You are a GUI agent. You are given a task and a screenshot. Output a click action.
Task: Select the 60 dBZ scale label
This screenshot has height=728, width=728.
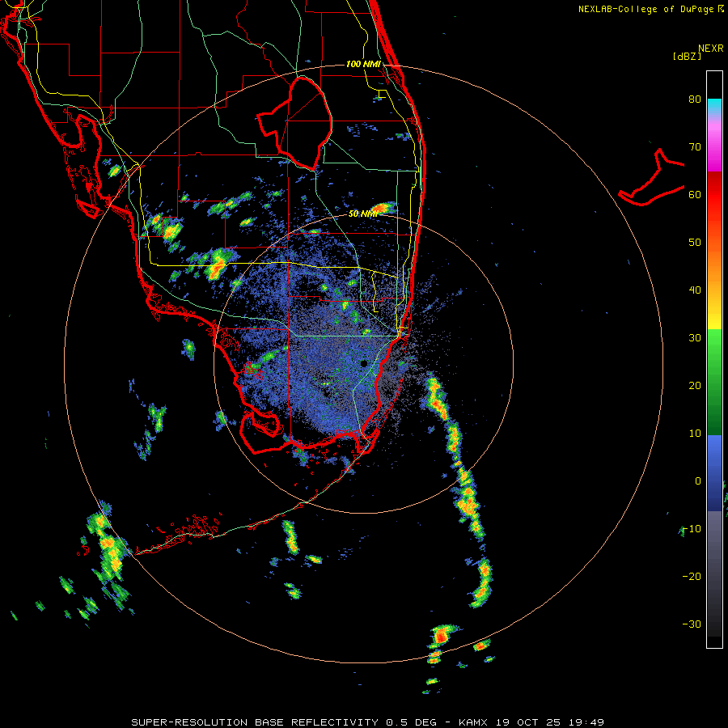point(695,194)
